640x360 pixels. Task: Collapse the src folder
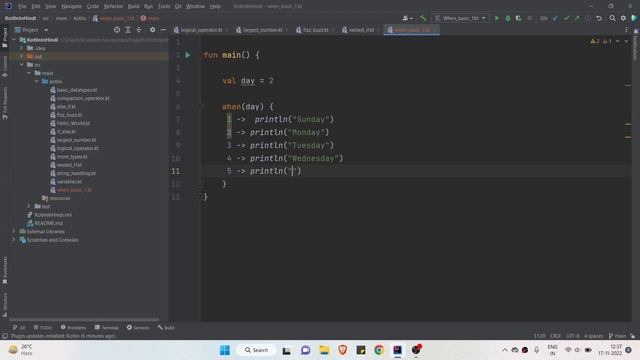click(x=22, y=64)
